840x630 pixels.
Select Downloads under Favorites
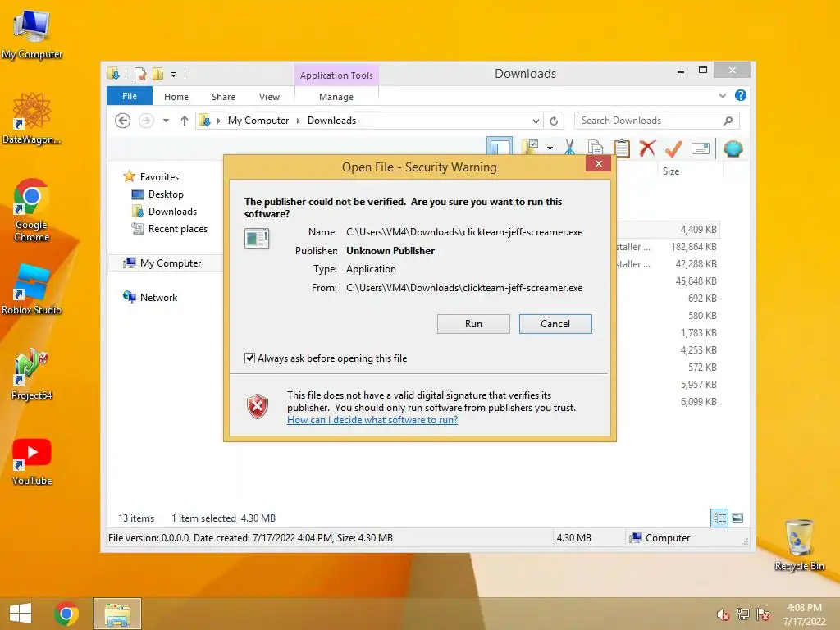point(172,211)
